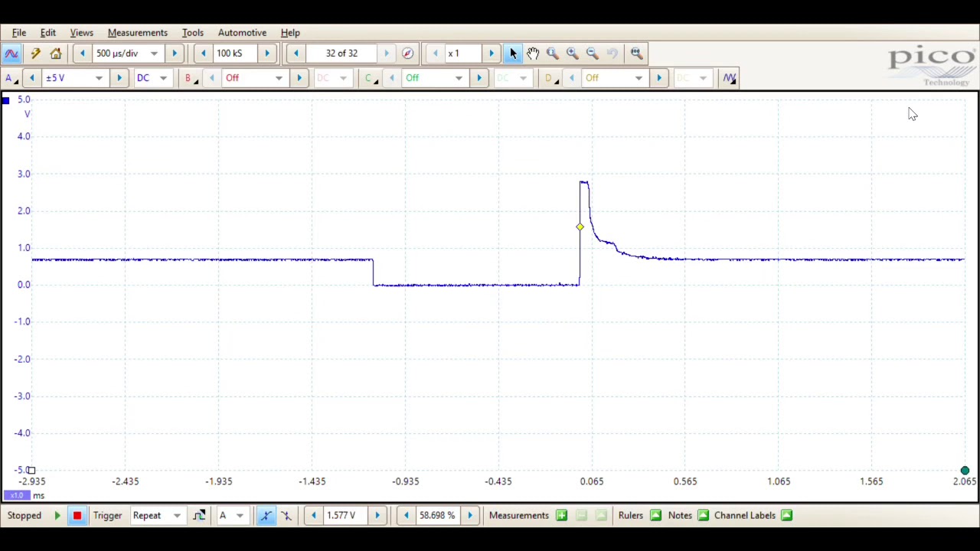Click the Auto Setup lightning icon
This screenshot has height=551, width=980.
[x=35, y=54]
